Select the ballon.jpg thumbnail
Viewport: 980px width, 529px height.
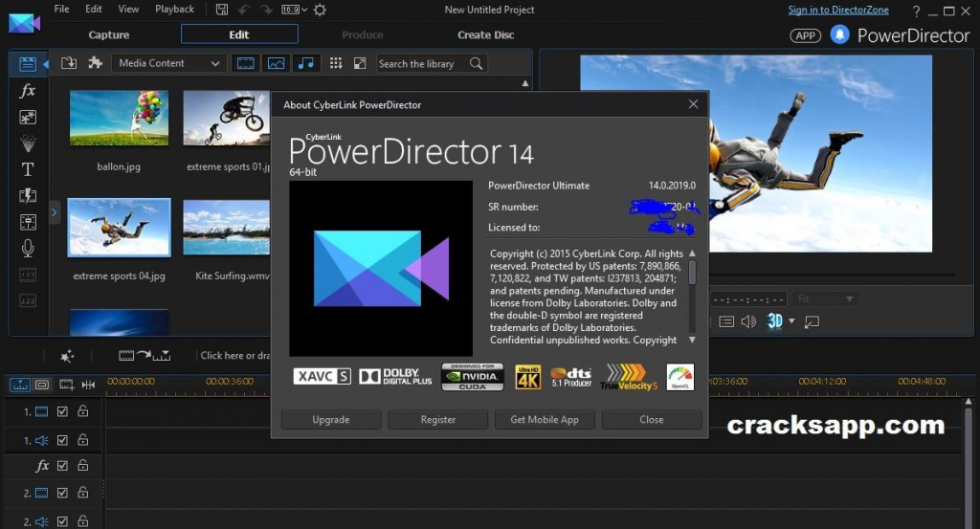[x=119, y=118]
